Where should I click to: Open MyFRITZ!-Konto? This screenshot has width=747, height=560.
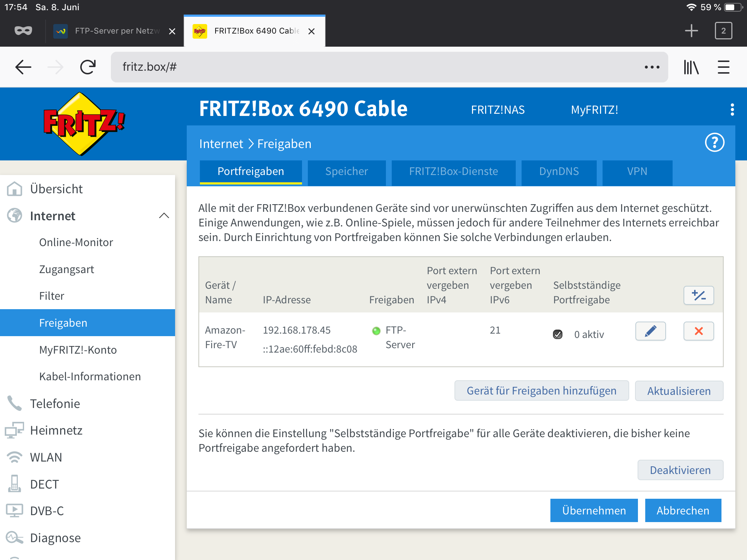click(78, 350)
